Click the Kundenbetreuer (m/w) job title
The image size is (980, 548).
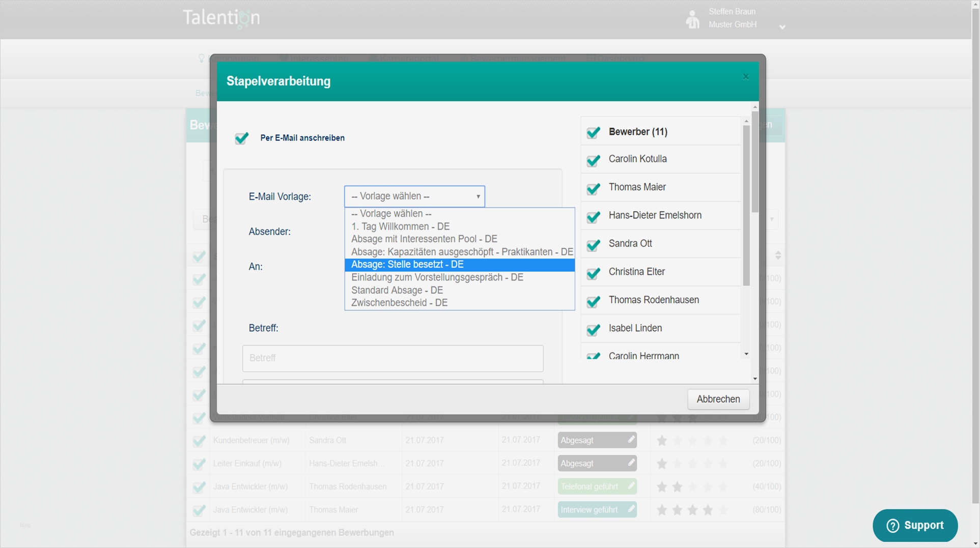(251, 441)
